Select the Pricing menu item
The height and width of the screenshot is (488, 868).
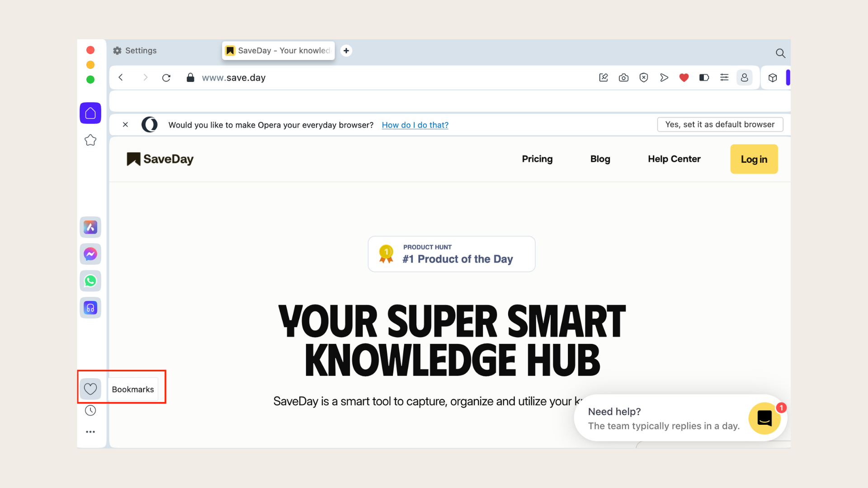537,159
